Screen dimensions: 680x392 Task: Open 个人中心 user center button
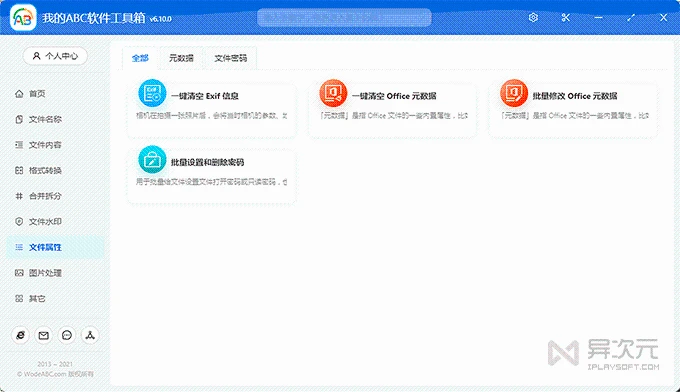[x=55, y=56]
